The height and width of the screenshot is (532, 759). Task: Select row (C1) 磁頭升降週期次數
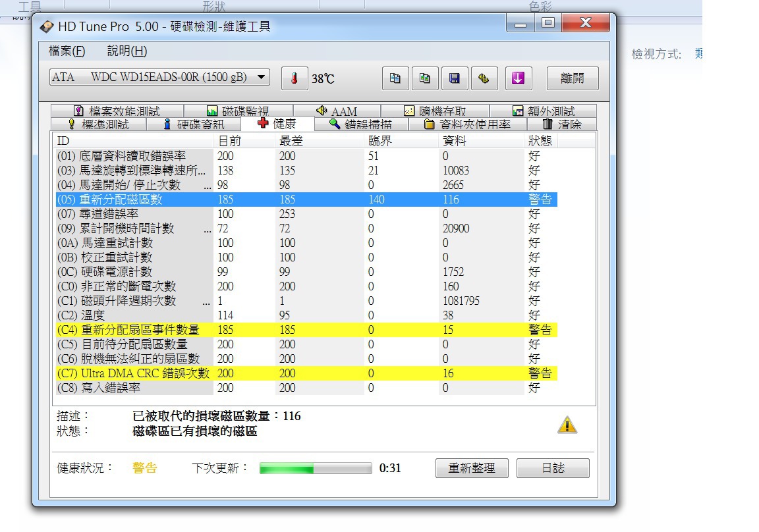306,301
